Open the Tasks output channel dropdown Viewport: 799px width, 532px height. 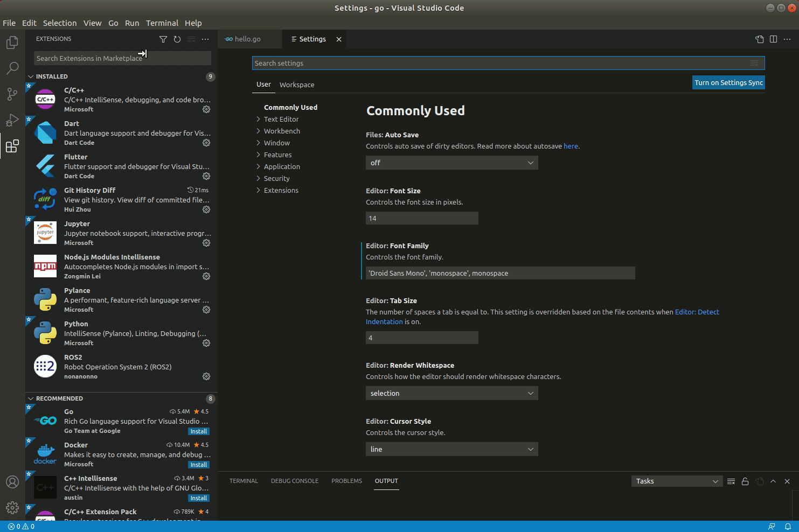[x=676, y=481]
